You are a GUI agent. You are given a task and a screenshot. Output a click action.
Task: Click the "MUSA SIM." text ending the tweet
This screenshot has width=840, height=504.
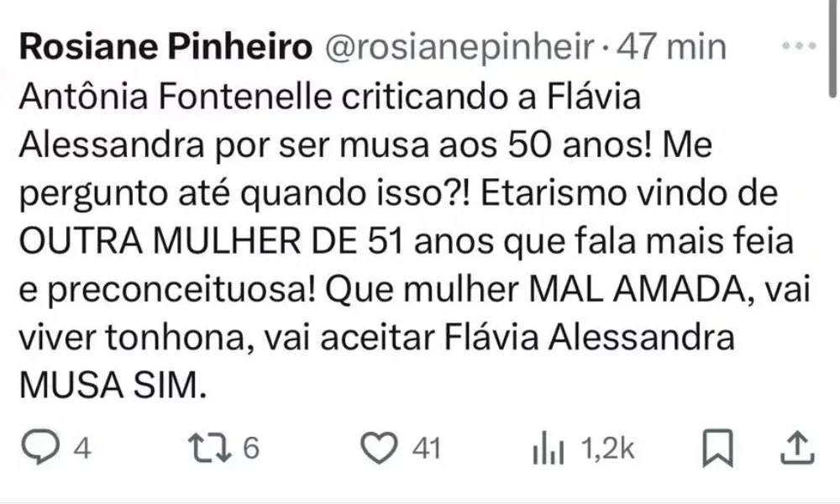(111, 386)
